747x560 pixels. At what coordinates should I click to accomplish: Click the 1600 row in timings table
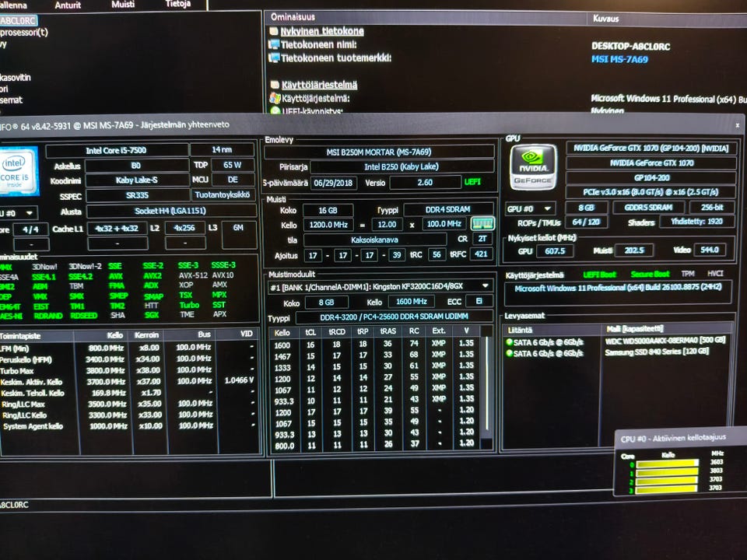point(375,343)
